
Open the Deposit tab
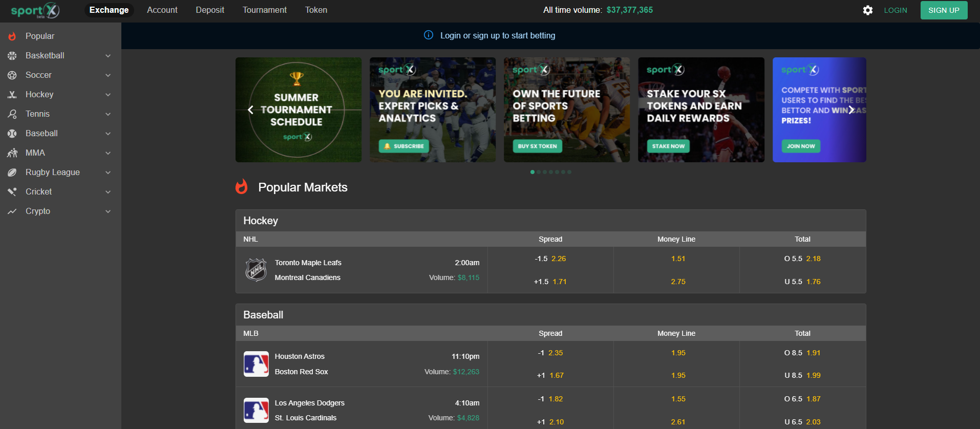210,10
